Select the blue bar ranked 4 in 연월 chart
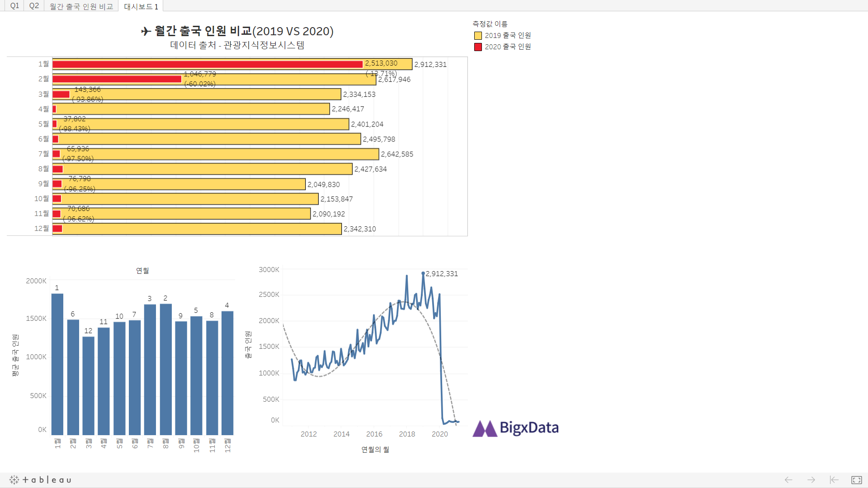This screenshot has height=488, width=868. 227,373
